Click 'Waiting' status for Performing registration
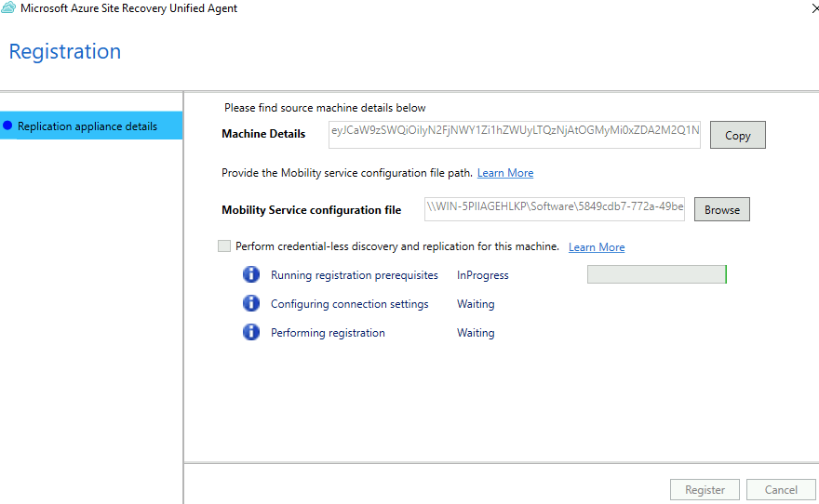The height and width of the screenshot is (504, 819). point(476,332)
